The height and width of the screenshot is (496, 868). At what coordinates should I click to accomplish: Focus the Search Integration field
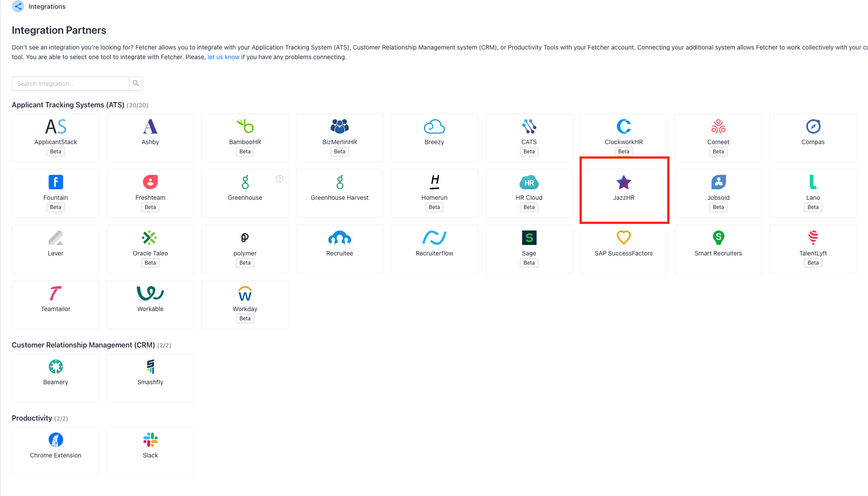pos(71,83)
